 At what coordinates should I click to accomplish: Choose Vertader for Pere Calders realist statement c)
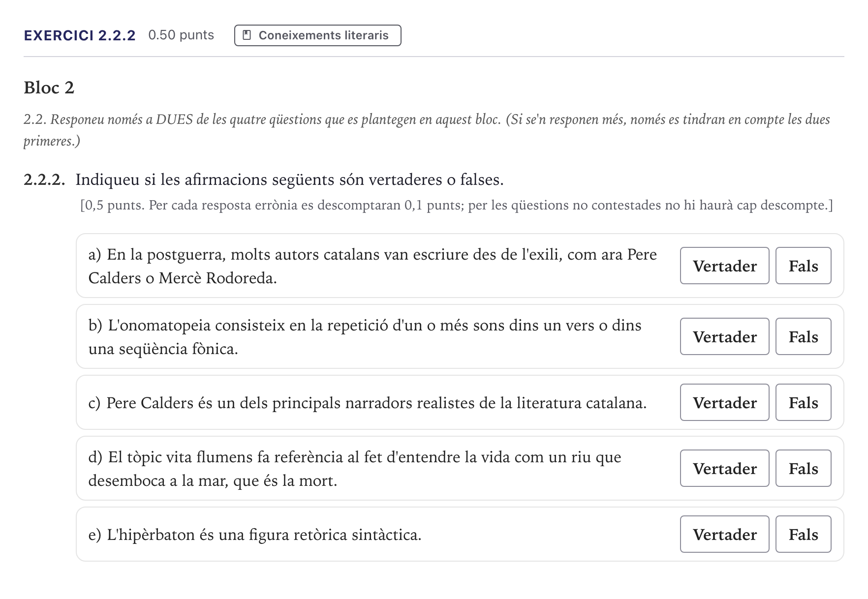tap(724, 402)
